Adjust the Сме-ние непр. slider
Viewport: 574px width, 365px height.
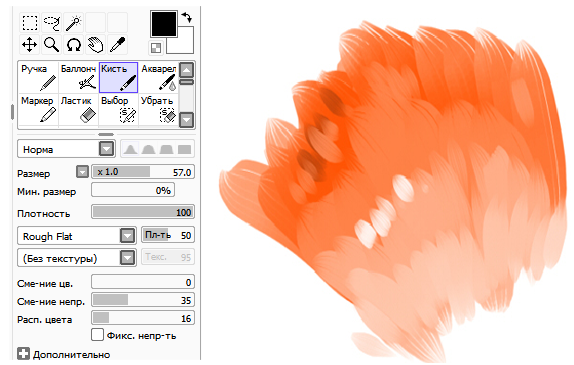[143, 300]
